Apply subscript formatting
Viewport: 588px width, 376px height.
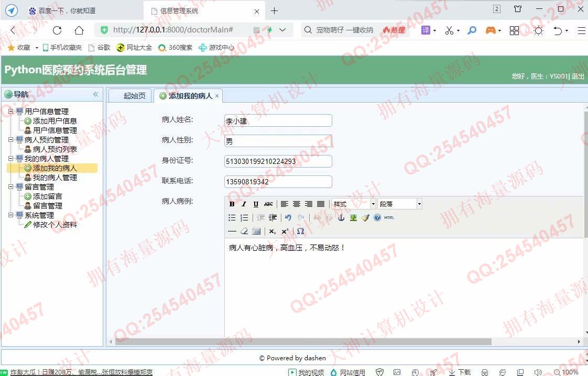[x=273, y=231]
